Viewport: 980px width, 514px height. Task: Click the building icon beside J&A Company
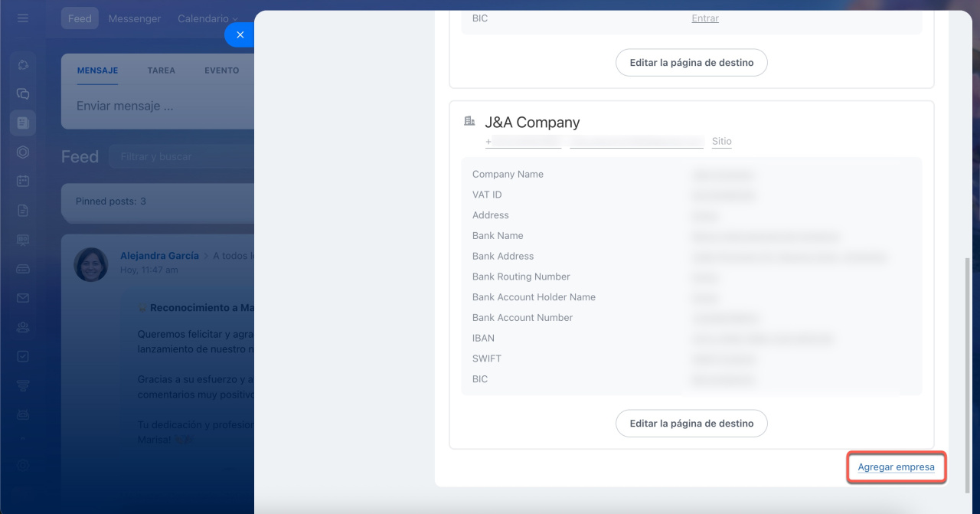(x=469, y=121)
